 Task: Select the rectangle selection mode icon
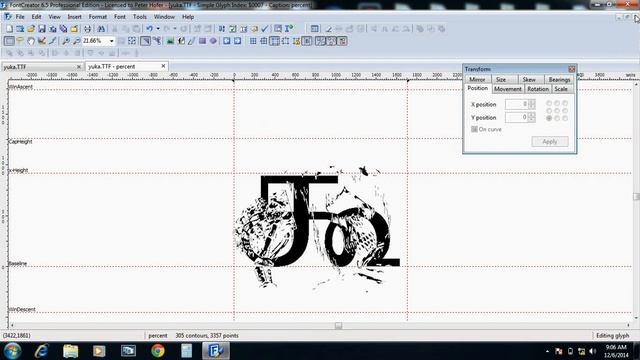click(x=9, y=41)
